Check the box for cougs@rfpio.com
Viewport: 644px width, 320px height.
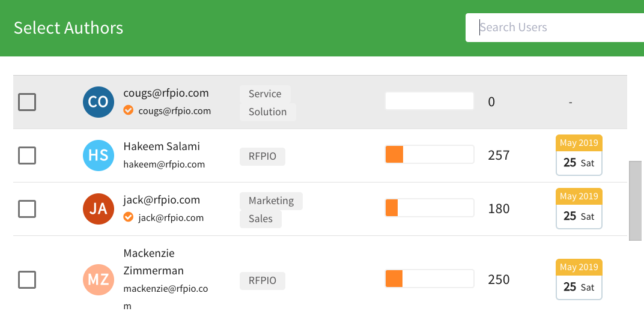27,102
